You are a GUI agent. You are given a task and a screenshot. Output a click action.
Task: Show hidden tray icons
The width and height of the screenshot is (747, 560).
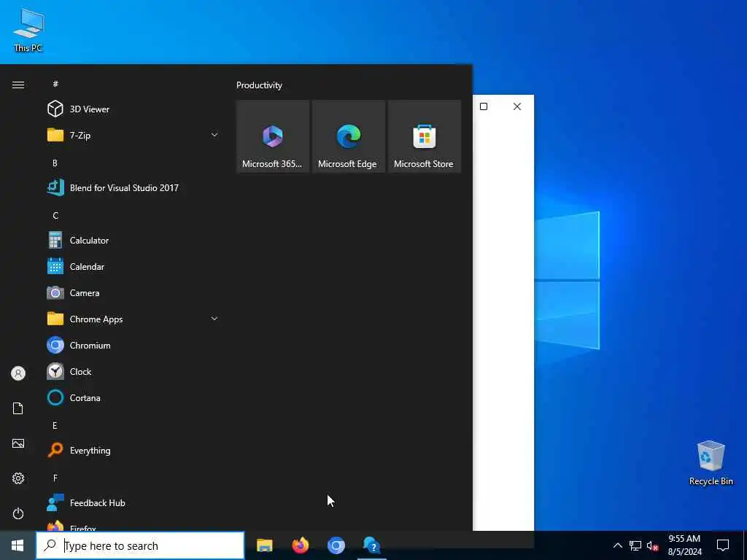pos(617,545)
